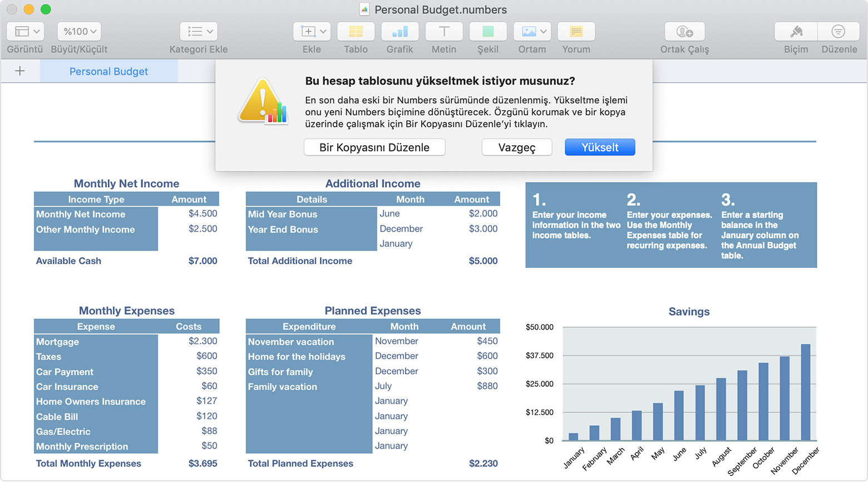This screenshot has height=482, width=868.
Task: Open the Görüntü view dropdown
Action: pos(25,32)
